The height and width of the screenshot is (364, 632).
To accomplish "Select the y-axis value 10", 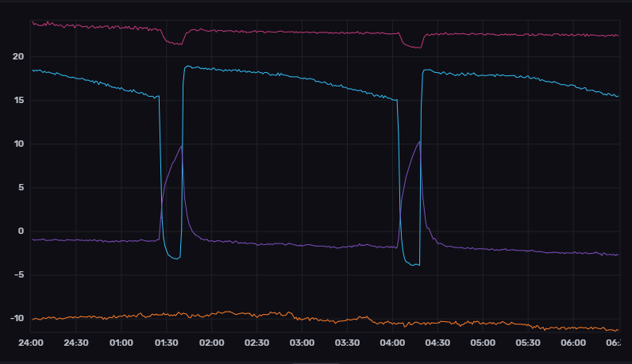I will tap(17, 144).
